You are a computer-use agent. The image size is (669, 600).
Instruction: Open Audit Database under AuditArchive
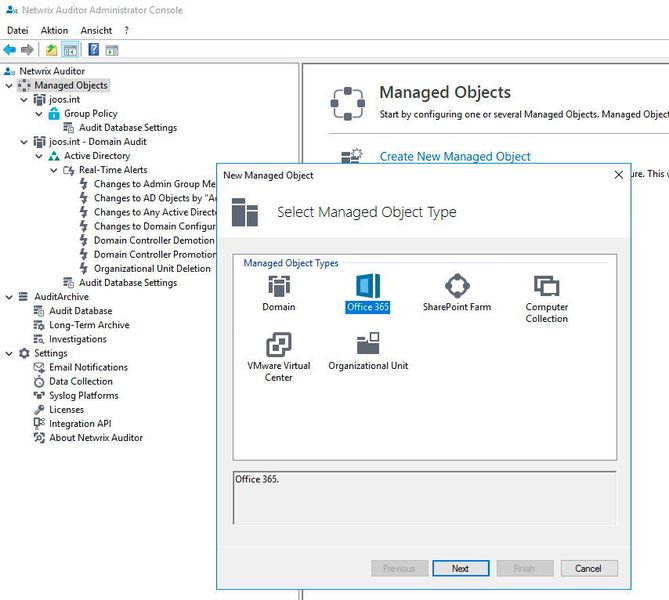(81, 311)
